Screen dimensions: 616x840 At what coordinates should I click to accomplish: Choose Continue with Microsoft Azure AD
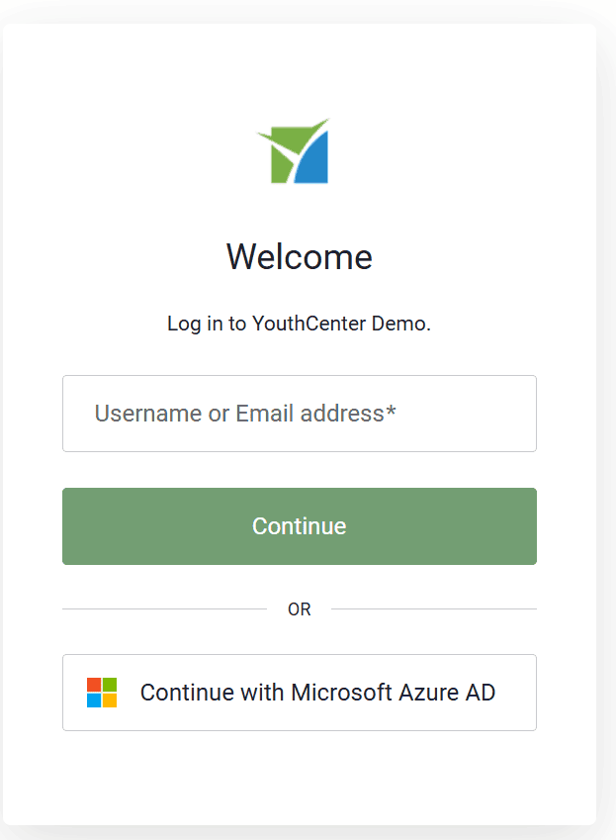(299, 693)
